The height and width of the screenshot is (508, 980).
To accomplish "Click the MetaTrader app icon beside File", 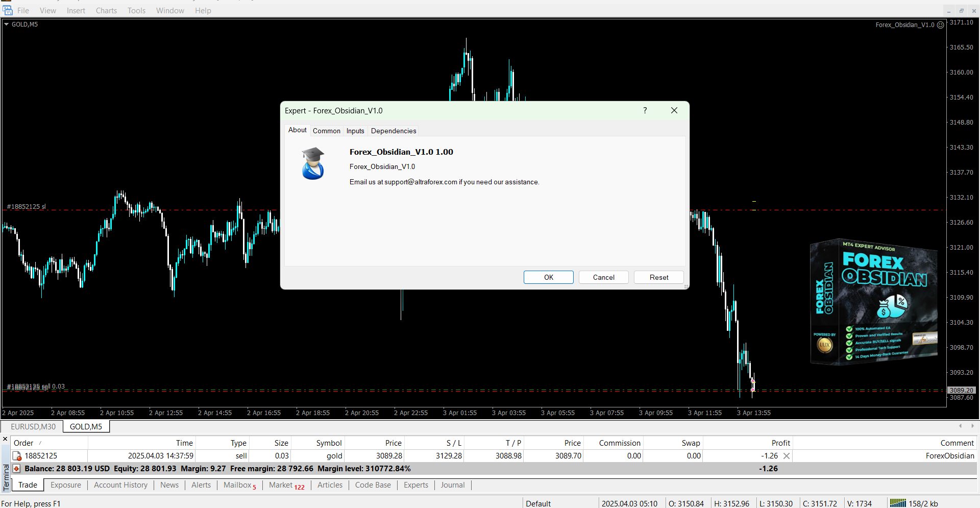I will pyautogui.click(x=8, y=10).
